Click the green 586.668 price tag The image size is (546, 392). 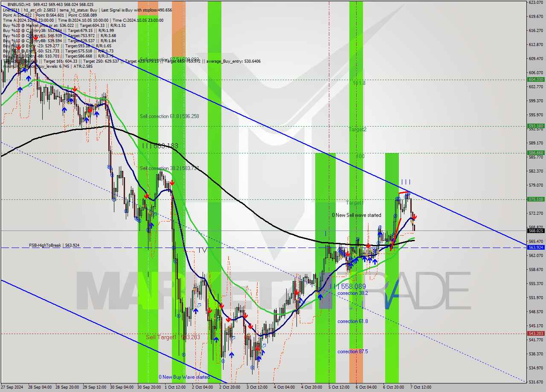tap(536, 153)
